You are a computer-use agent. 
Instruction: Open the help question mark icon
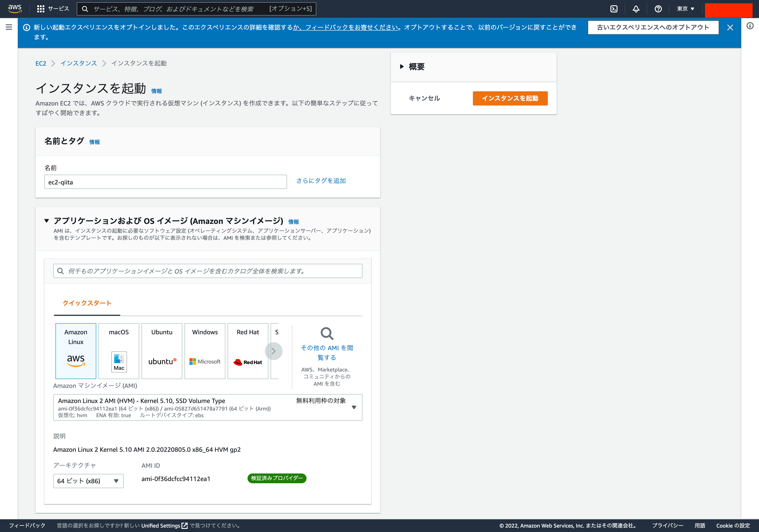click(x=658, y=9)
